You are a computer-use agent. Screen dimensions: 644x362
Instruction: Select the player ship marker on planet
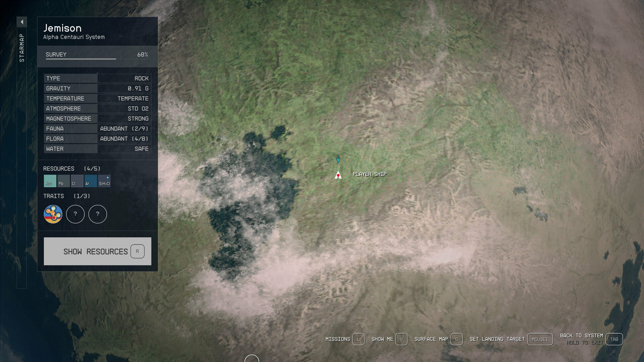338,175
